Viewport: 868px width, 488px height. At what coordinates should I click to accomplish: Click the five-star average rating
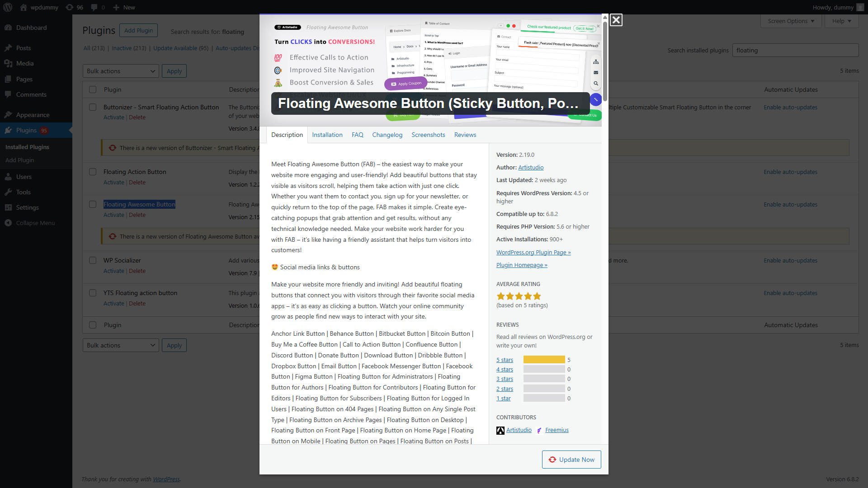519,296
